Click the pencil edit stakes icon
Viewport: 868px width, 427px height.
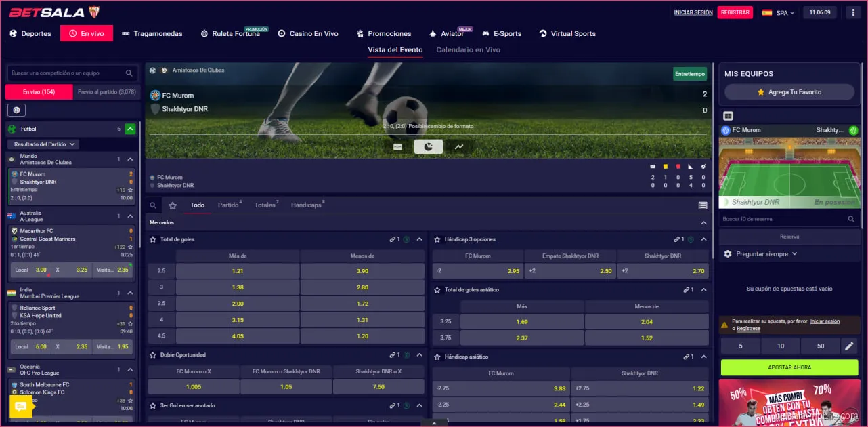(849, 346)
